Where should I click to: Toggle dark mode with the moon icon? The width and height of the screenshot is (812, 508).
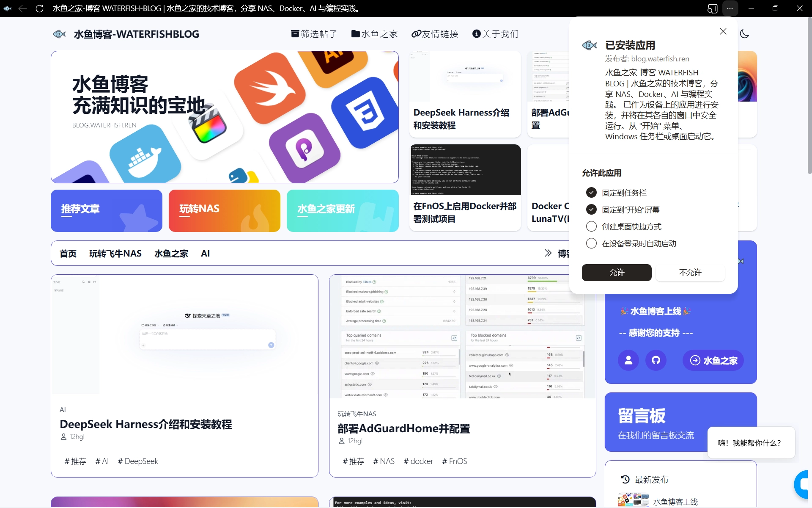point(744,34)
